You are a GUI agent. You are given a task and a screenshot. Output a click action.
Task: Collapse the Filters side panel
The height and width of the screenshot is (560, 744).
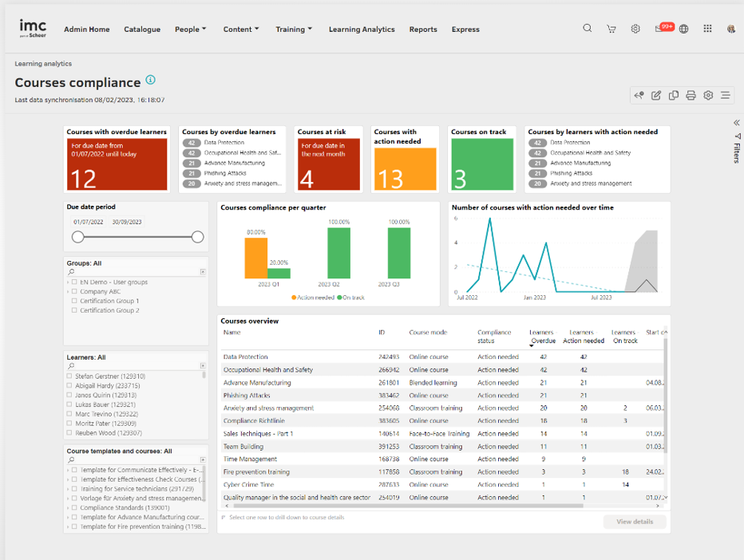[735, 124]
